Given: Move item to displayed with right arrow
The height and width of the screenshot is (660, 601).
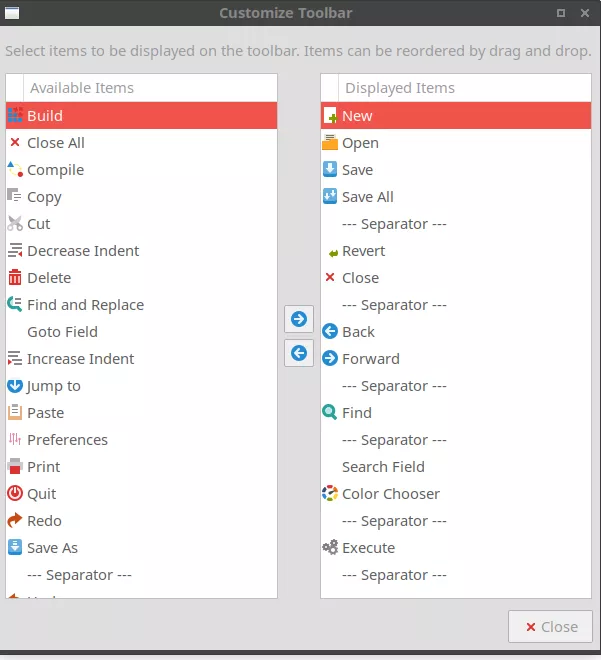Looking at the screenshot, I should click(x=299, y=320).
